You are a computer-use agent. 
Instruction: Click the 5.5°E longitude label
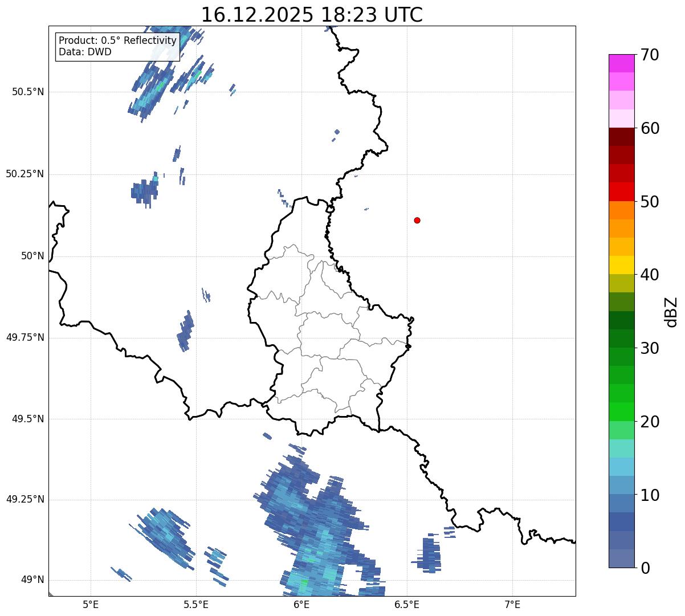coord(196,604)
